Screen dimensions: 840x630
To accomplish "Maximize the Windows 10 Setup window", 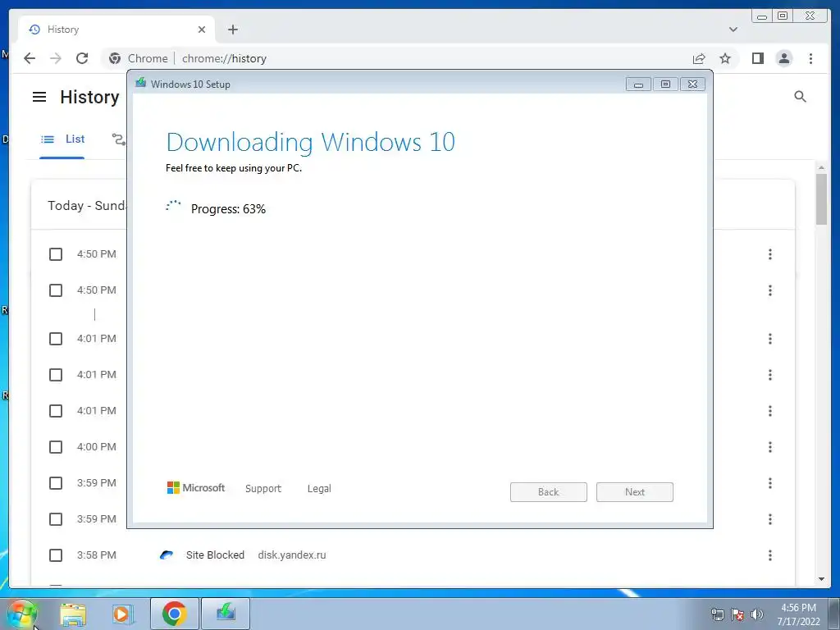I will click(x=665, y=84).
